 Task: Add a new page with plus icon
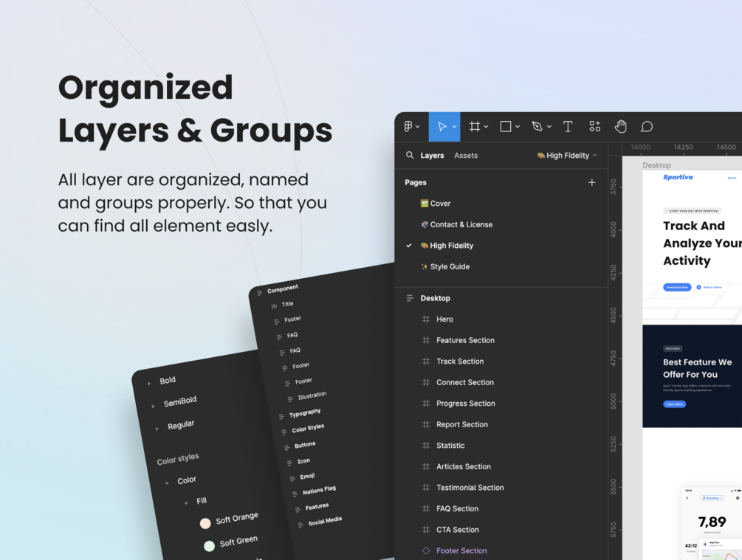591,182
